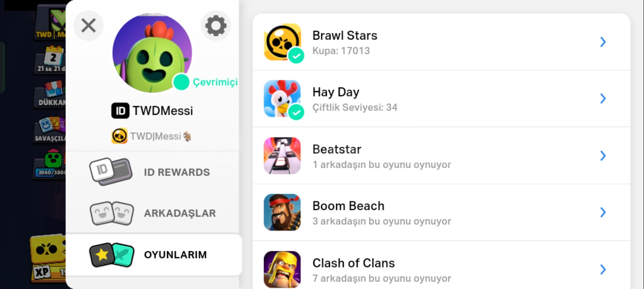Screen dimensions: 644x289
Task: Click the ID Rewards cards icon
Action: pos(111,172)
